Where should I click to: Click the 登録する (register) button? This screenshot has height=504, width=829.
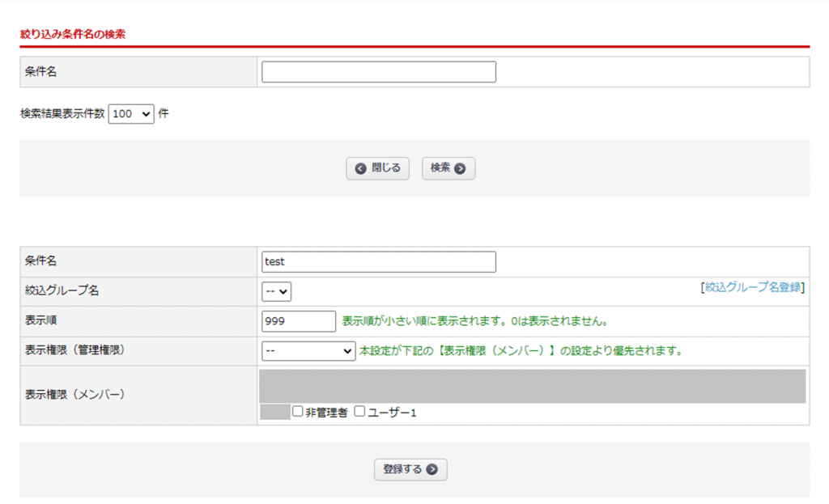(410, 469)
